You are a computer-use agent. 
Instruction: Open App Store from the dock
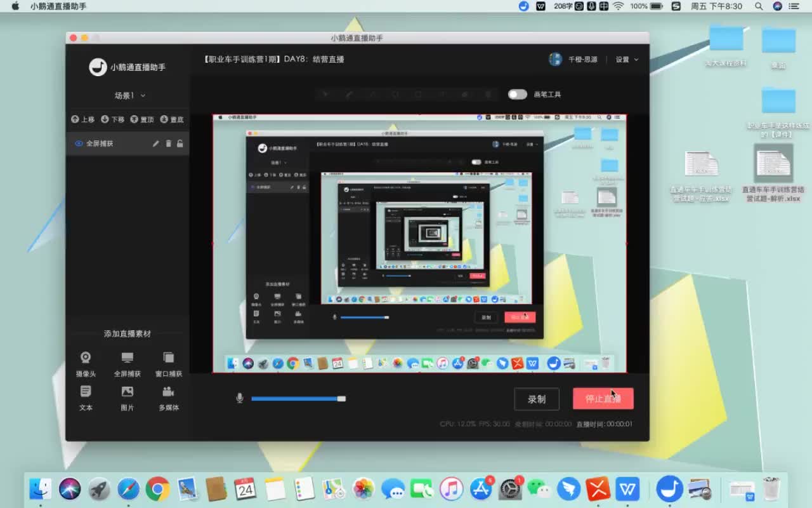pos(481,489)
